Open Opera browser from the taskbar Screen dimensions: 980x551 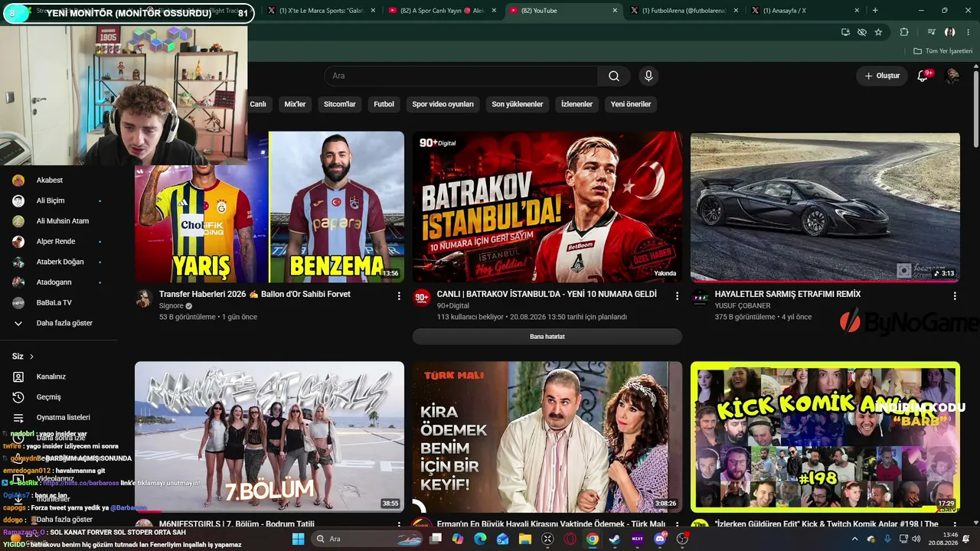pyautogui.click(x=570, y=539)
